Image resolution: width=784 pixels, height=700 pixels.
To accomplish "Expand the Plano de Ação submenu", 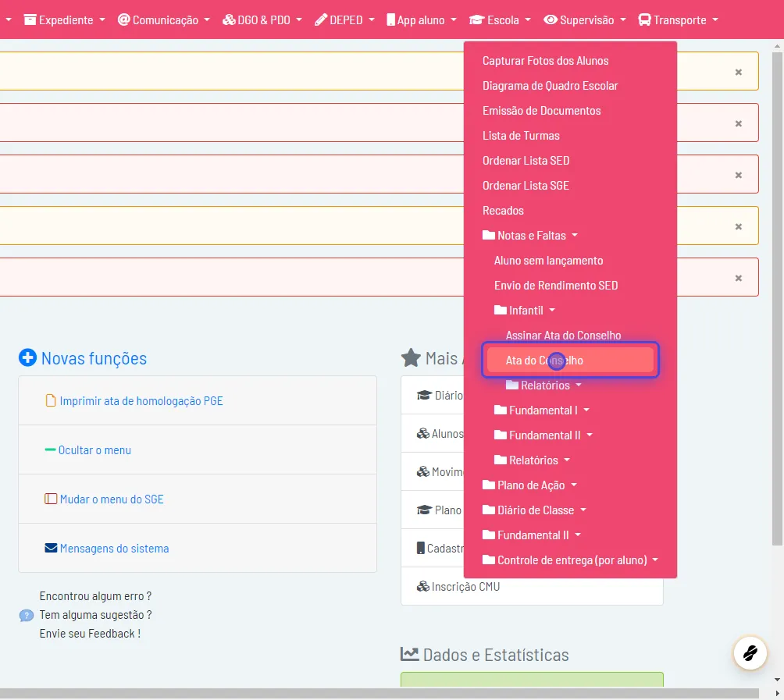I will (x=530, y=485).
